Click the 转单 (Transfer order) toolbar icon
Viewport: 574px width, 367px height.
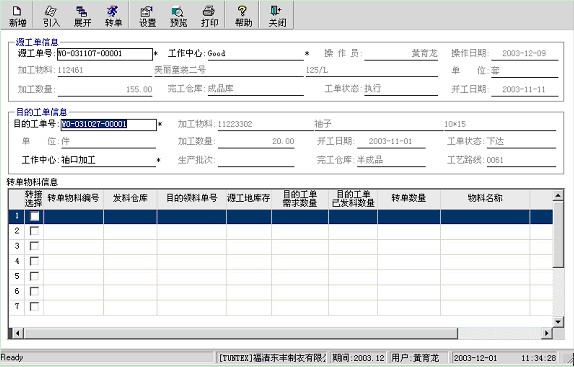113,16
